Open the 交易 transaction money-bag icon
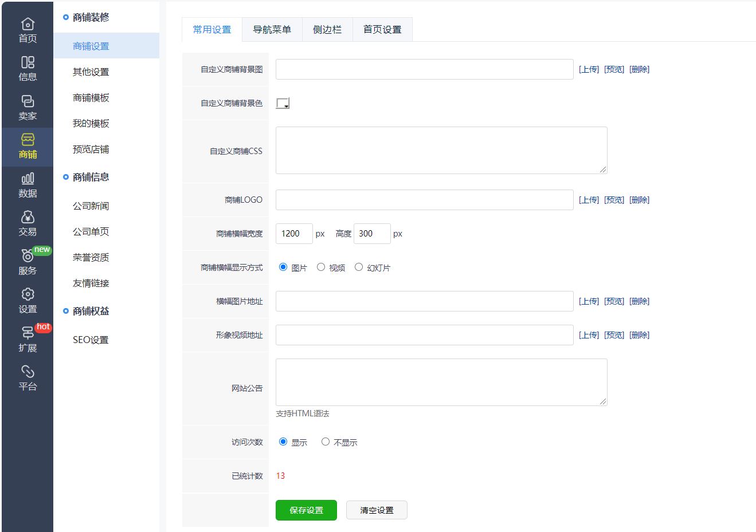Screen dimensions: 756x532 pyautogui.click(x=28, y=218)
